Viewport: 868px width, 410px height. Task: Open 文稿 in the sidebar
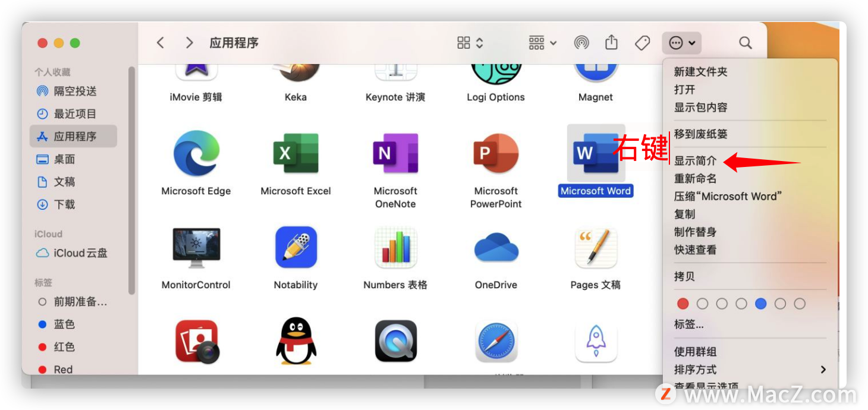coord(73,181)
